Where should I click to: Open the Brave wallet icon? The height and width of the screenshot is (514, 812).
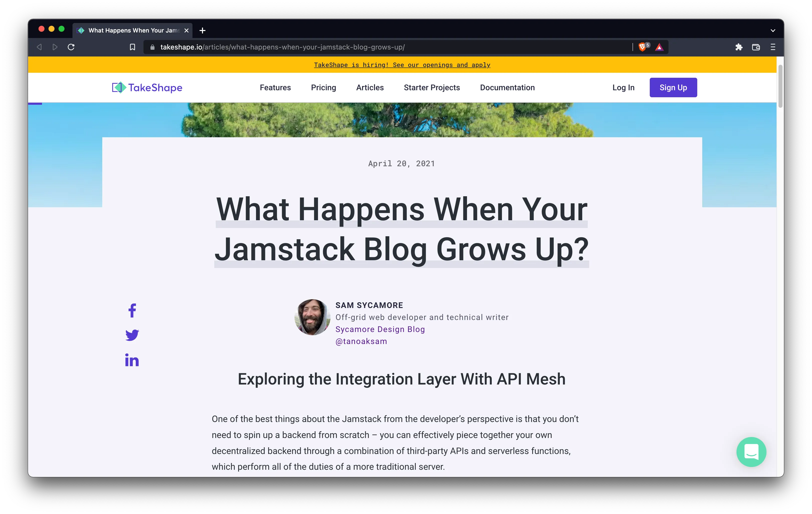coord(756,47)
